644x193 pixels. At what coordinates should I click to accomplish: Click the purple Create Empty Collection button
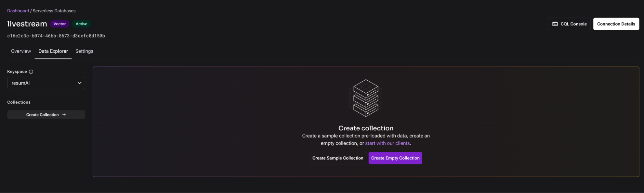click(395, 158)
